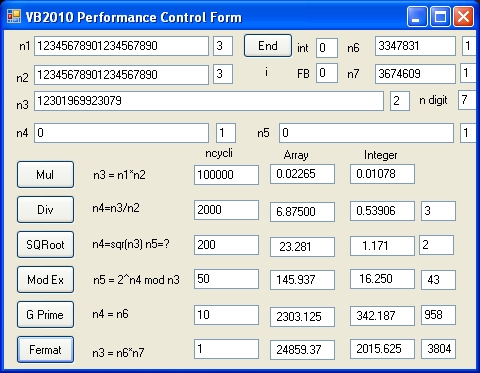
Task: Minimize the Performance Control Form window
Action: [417, 16]
